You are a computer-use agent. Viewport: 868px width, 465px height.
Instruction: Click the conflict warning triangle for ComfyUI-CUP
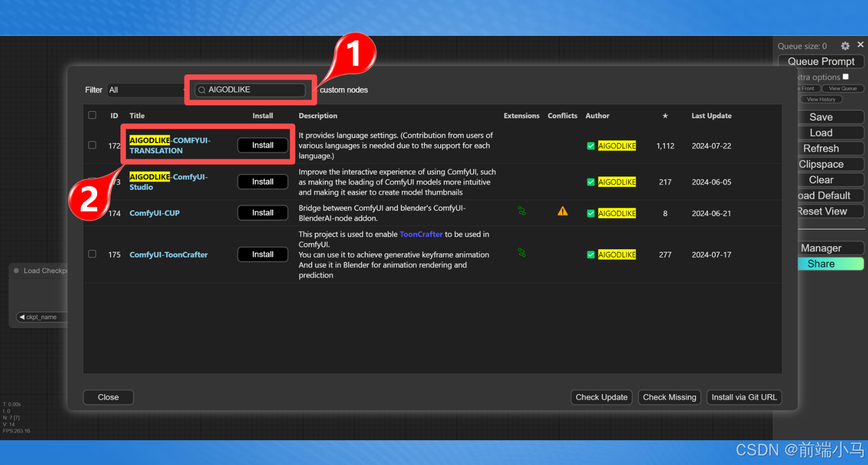(563, 211)
